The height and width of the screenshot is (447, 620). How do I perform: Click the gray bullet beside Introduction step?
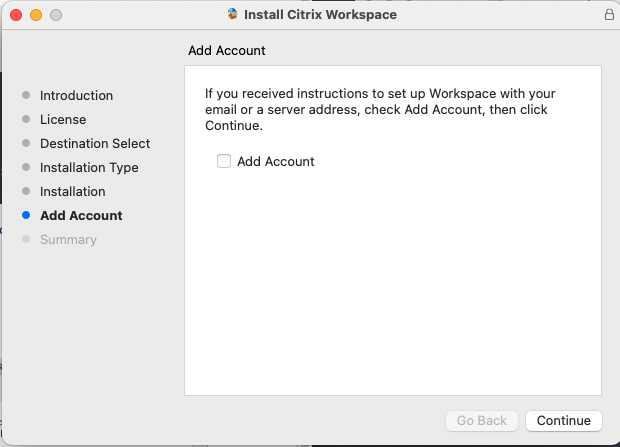[26, 96]
